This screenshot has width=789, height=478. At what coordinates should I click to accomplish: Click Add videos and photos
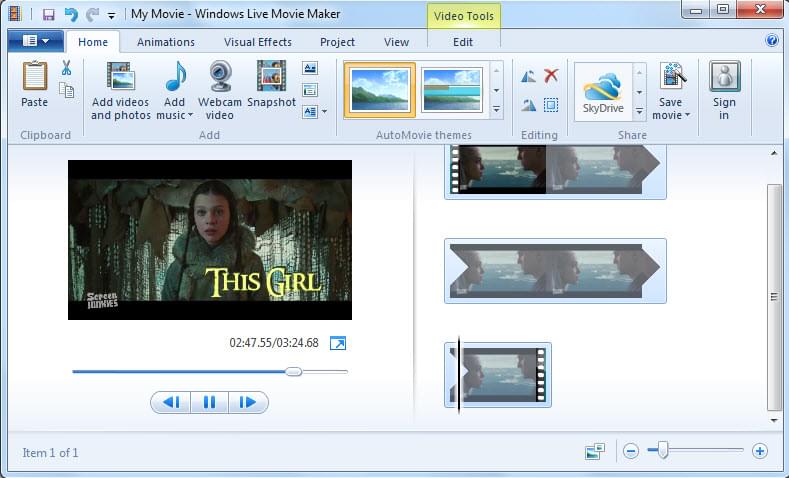[120, 90]
